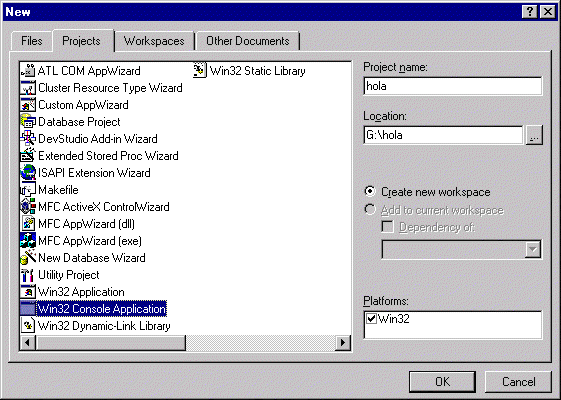This screenshot has width=561, height=400.
Task: Pick the Extended Stored Proc Wizard icon
Action: click(28, 156)
